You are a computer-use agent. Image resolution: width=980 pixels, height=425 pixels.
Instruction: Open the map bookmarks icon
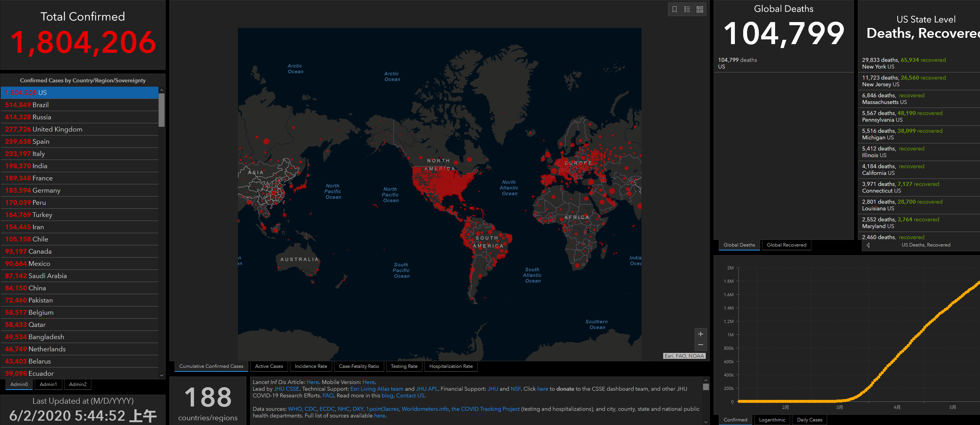[x=675, y=9]
